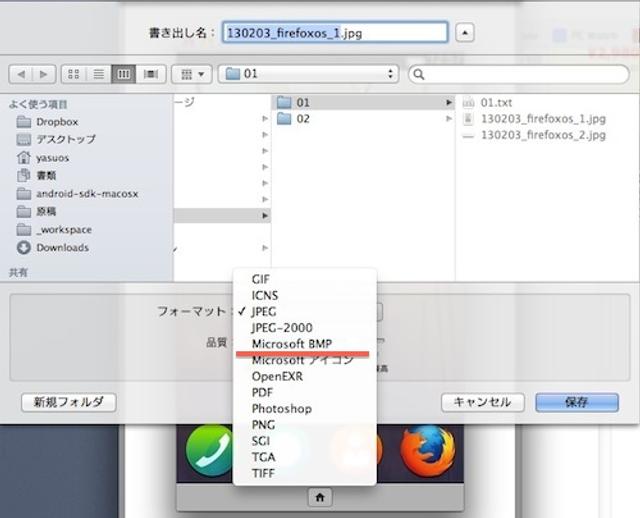Viewport: 640px width, 518px height.
Task: Click the 保存 save button
Action: [576, 402]
